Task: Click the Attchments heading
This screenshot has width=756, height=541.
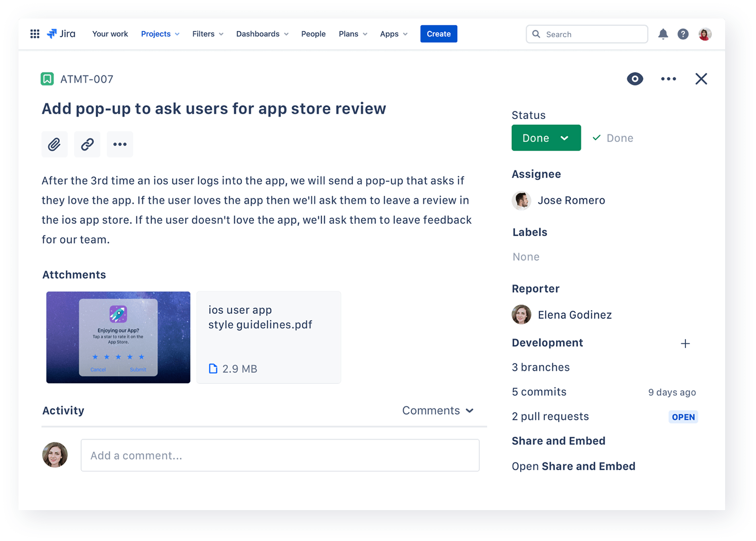Action: coord(74,275)
